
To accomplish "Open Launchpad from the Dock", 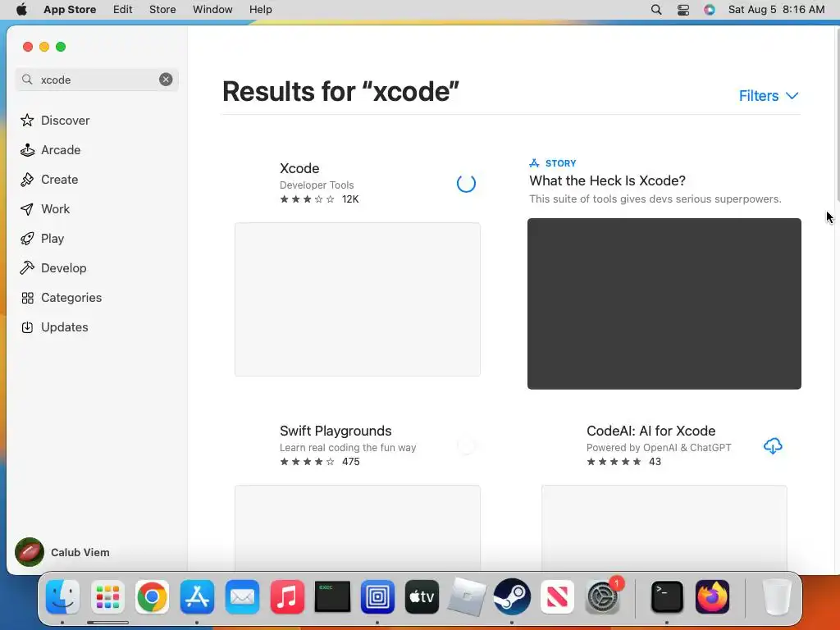I will pos(107,597).
